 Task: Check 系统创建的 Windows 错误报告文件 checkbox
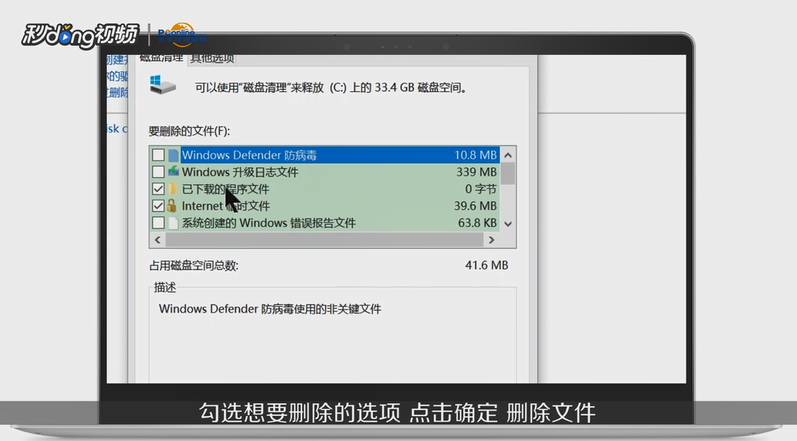(x=158, y=223)
